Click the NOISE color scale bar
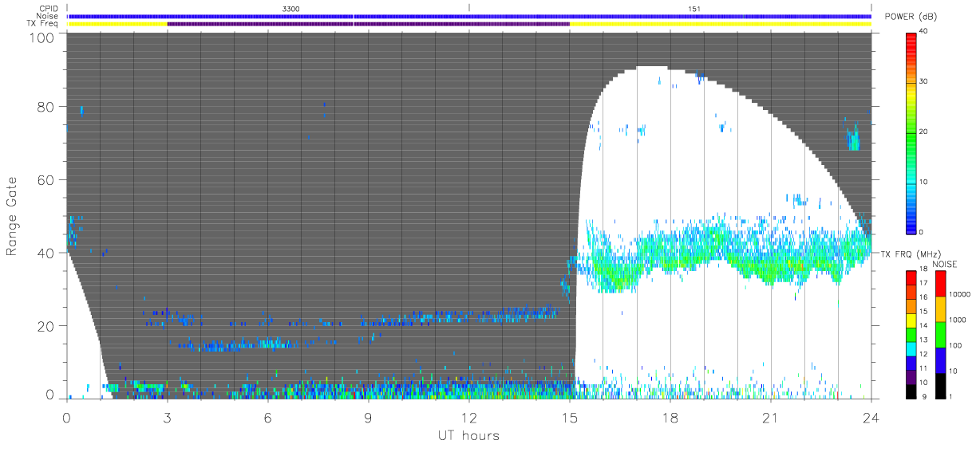The image size is (980, 452). tap(940, 333)
